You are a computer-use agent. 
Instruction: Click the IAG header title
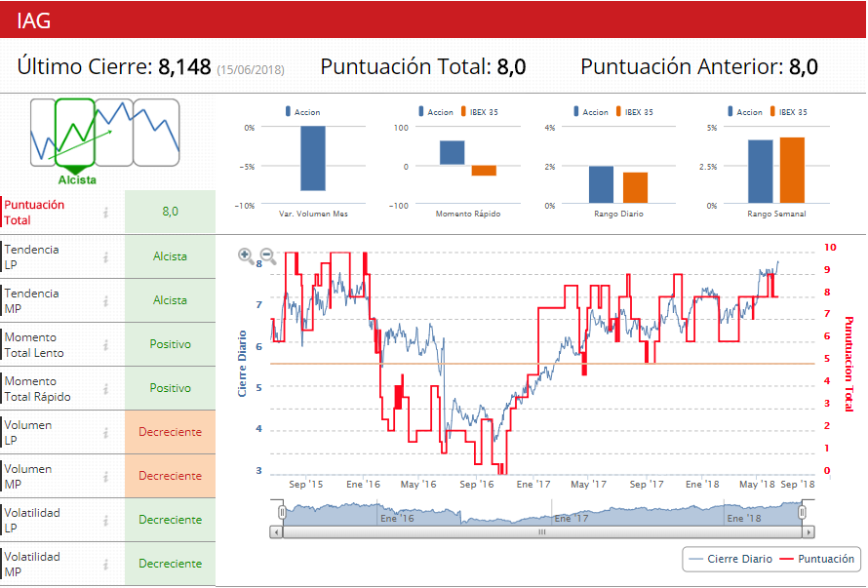(x=34, y=21)
